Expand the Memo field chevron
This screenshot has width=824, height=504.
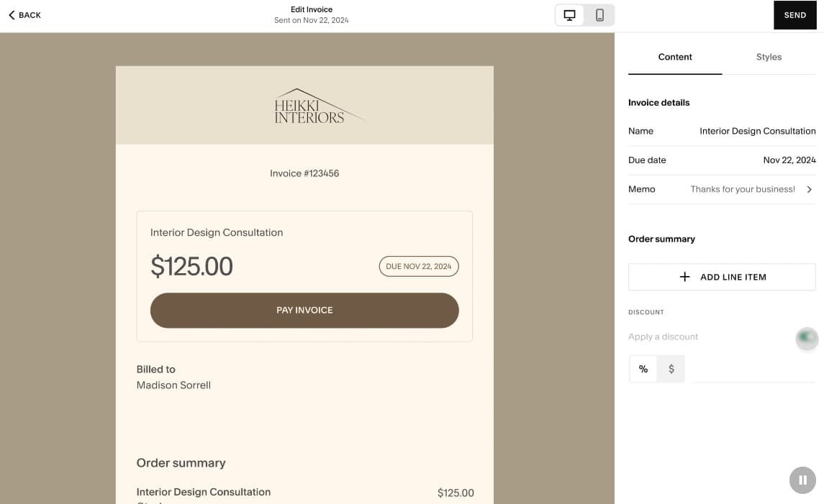click(x=809, y=189)
